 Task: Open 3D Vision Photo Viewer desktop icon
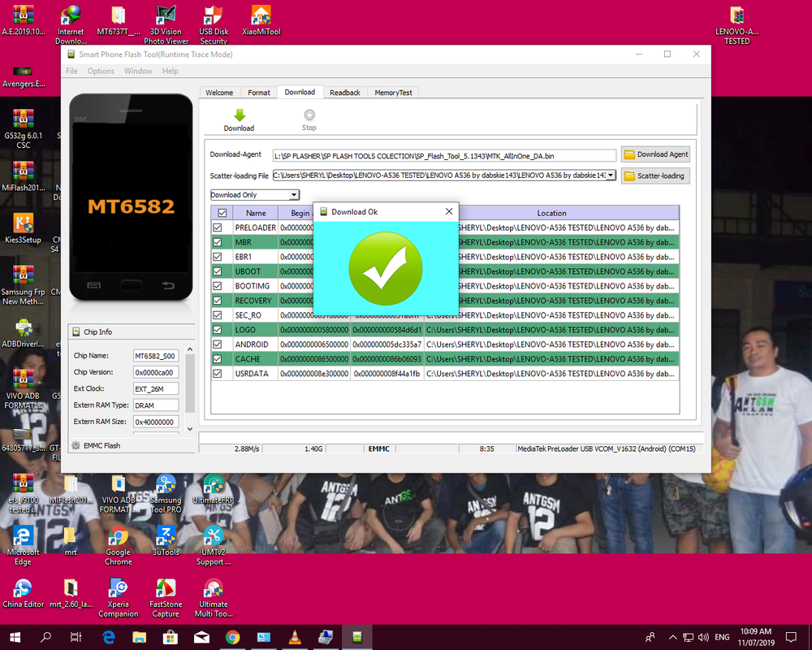(166, 25)
